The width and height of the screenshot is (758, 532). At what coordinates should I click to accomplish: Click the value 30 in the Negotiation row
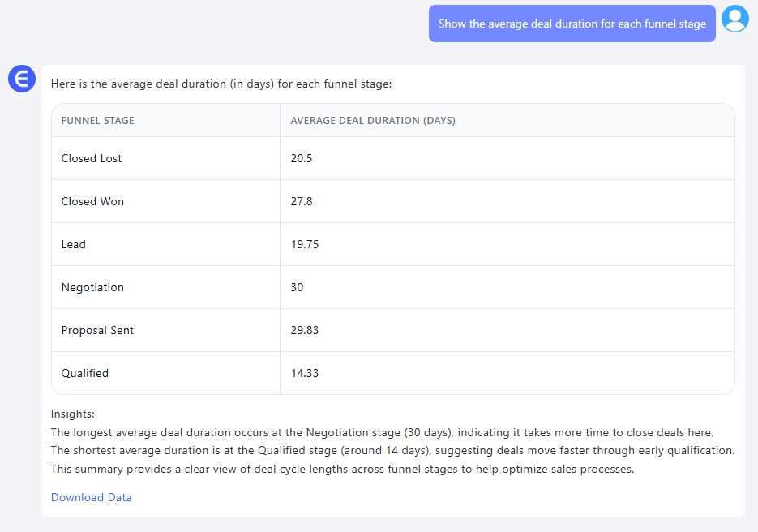[297, 288]
